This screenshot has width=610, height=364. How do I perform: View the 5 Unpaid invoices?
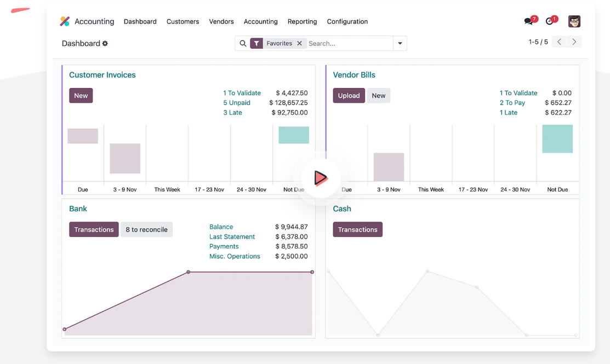pos(237,103)
